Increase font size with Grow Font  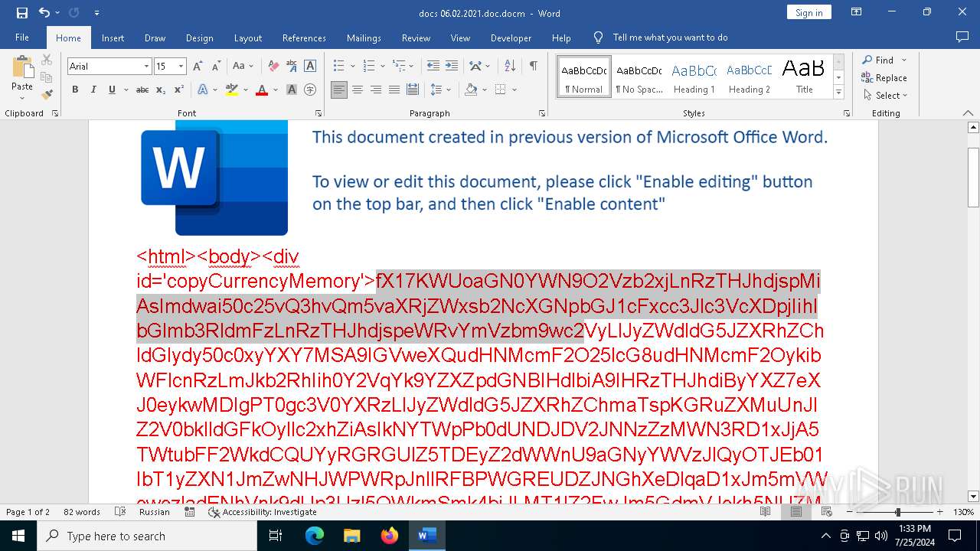[198, 67]
